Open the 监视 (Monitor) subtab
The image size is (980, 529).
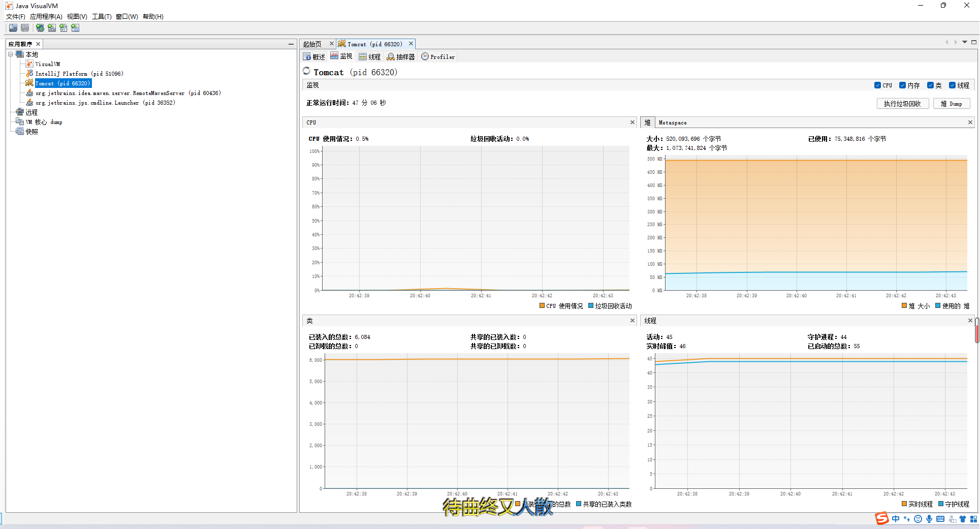(x=341, y=57)
